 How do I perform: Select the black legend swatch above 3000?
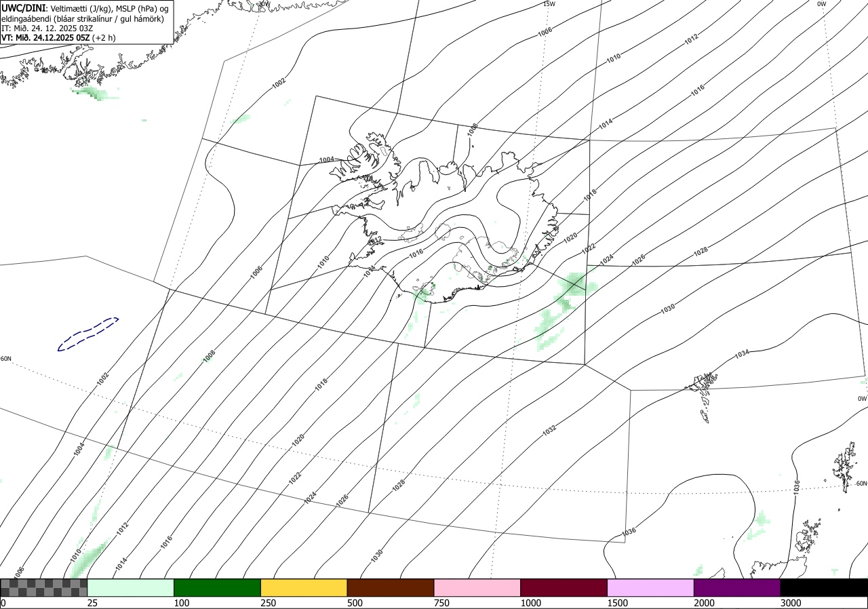824,587
